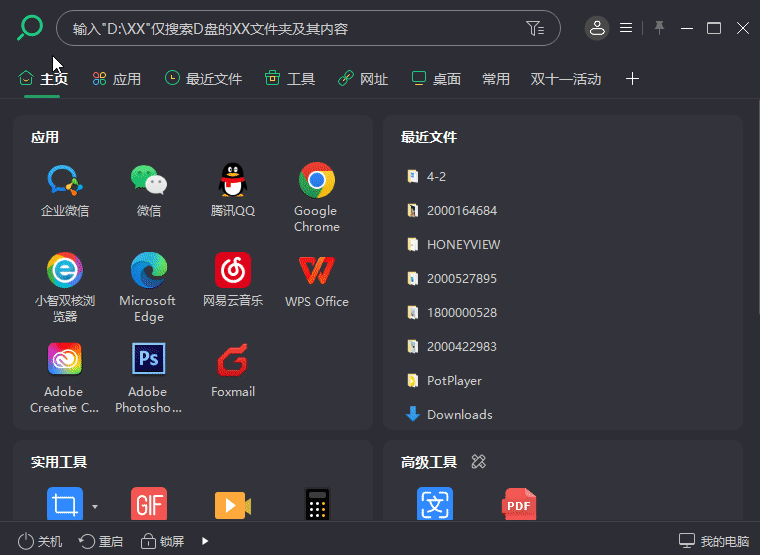Launch WPS Office

pyautogui.click(x=317, y=270)
